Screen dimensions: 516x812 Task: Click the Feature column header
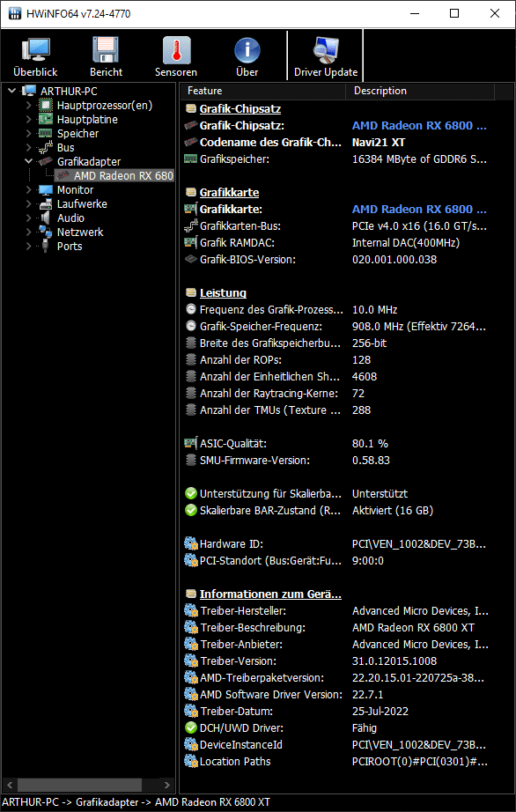pyautogui.click(x=263, y=91)
